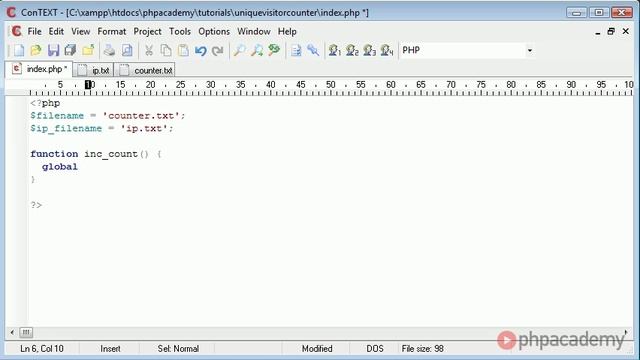
Task: Click the Copy icon in toolbar
Action: [166, 50]
